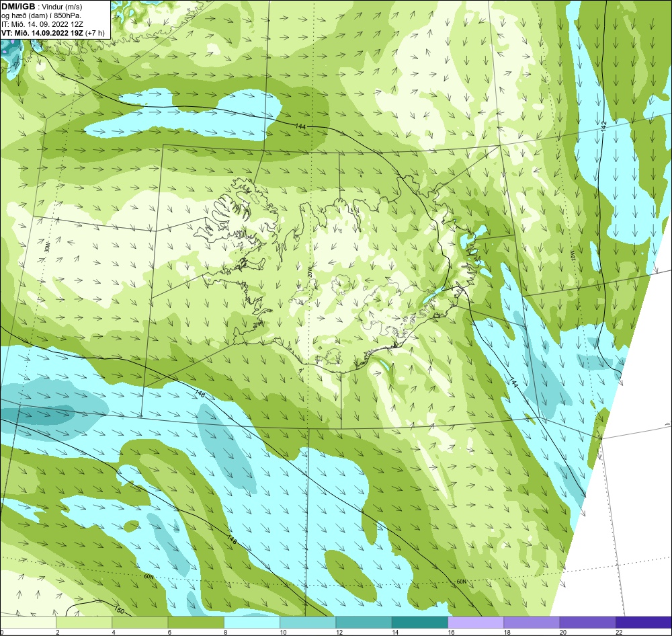Click the DMI/IGB title text
This screenshot has height=636, width=672.
point(18,7)
